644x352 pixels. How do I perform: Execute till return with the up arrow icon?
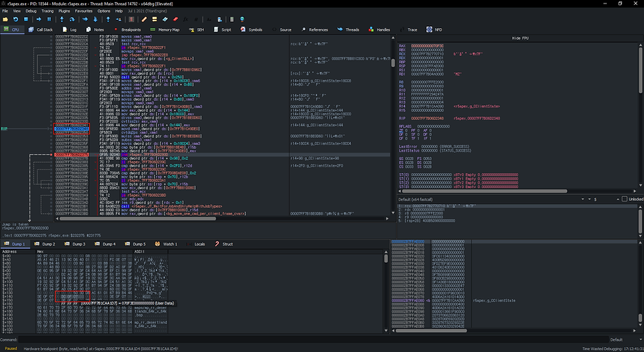[108, 19]
